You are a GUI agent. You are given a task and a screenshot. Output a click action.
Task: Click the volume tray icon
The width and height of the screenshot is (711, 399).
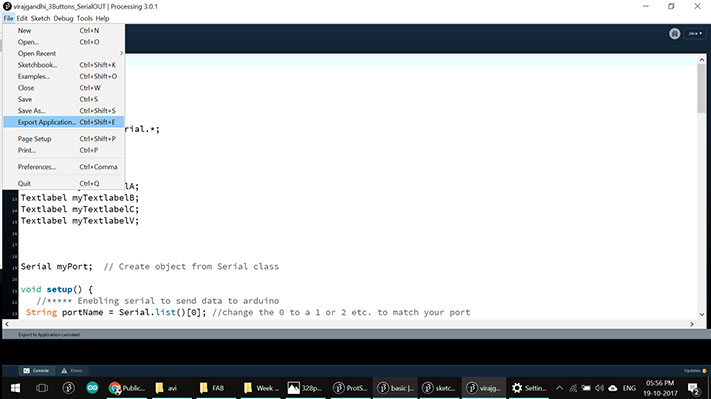(x=599, y=388)
